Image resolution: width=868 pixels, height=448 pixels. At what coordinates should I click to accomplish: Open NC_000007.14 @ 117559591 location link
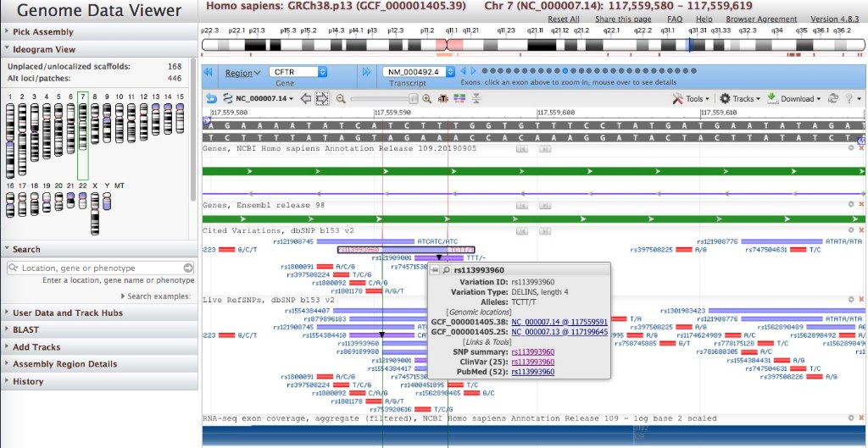559,322
